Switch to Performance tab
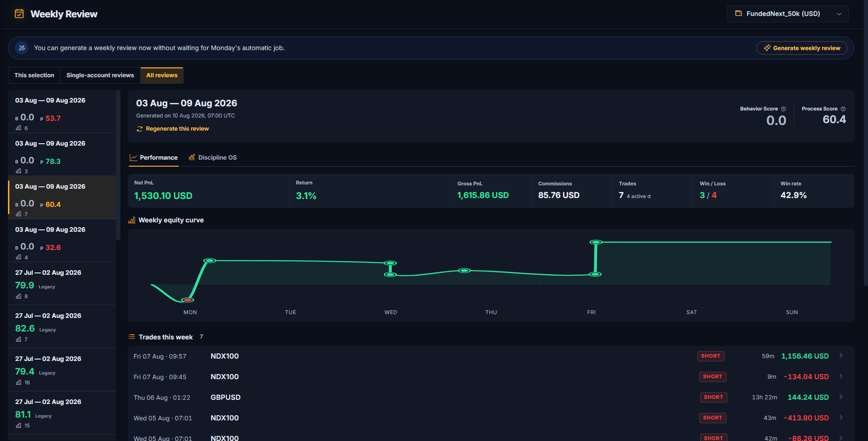This screenshot has height=441, width=868. click(154, 158)
